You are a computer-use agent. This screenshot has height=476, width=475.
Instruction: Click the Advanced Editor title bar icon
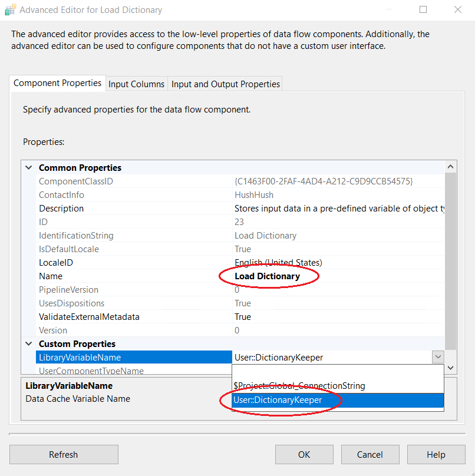click(10, 10)
